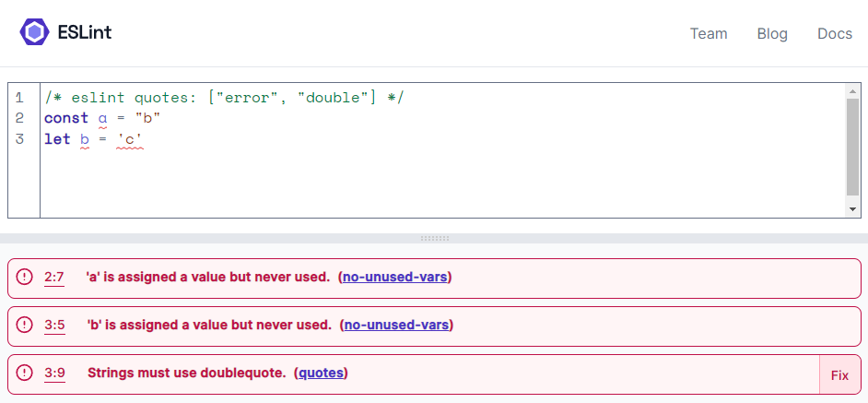868x403 pixels.
Task: Jump to location 3:5
Action: [54, 326]
